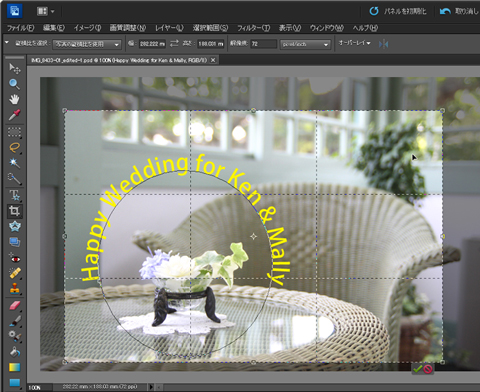Image resolution: width=480 pixels, height=392 pixels.
Task: Select the Move tool
Action: click(x=14, y=68)
